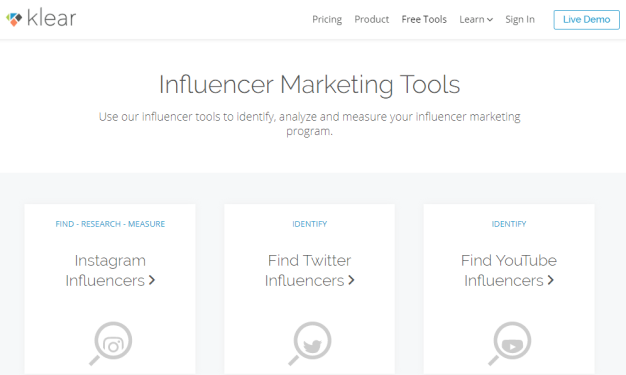Image resolution: width=626 pixels, height=375 pixels.
Task: Click chevron beside Find YouTube Influencers
Action: tap(551, 280)
